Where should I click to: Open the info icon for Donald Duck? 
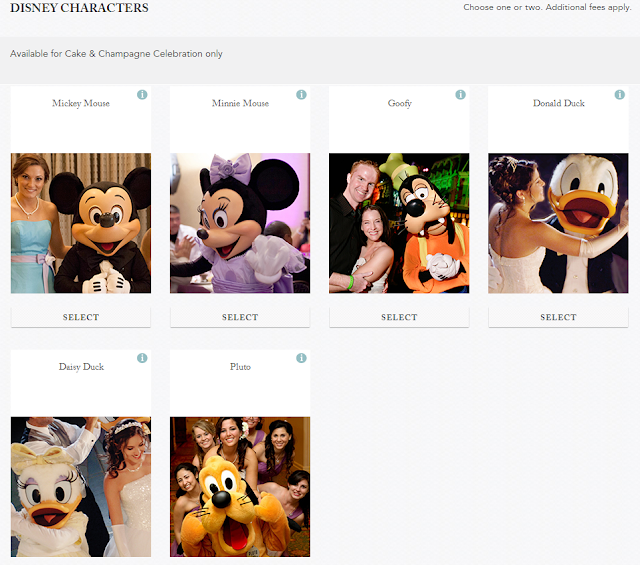coord(620,95)
